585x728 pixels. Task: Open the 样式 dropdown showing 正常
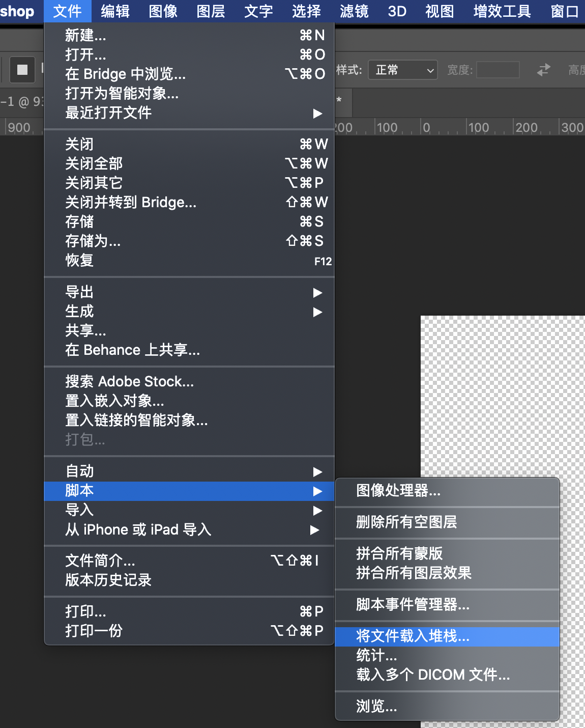coord(402,70)
